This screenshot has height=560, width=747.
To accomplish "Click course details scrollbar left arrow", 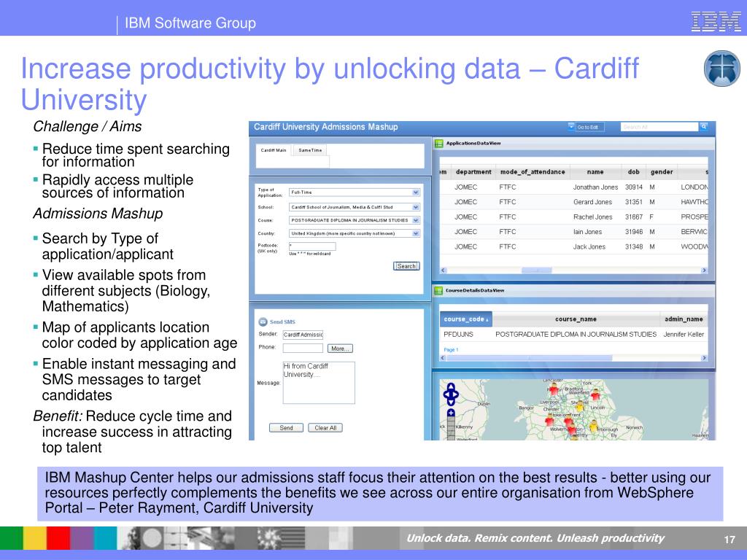I will tap(443, 357).
